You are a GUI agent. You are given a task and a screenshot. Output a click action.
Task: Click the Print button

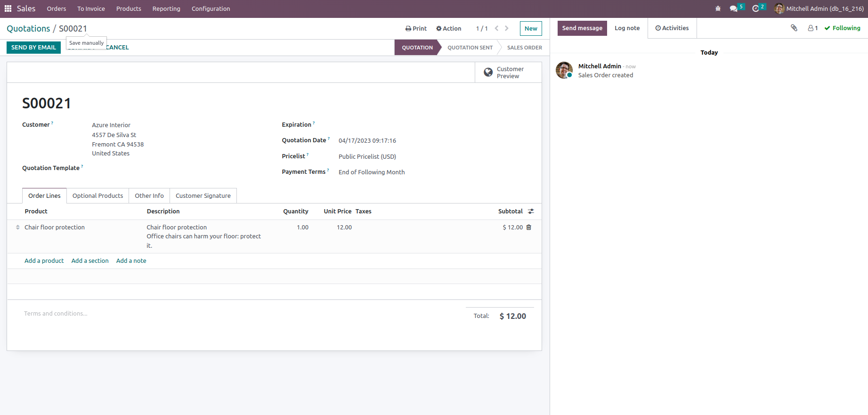(416, 28)
